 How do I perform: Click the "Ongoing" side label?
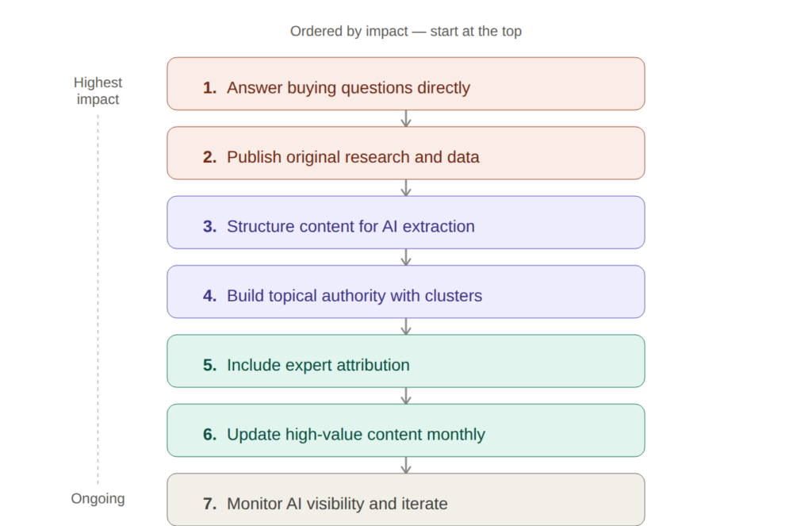98,499
